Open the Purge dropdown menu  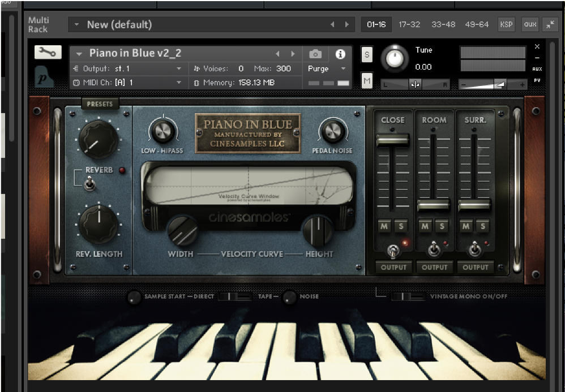(327, 68)
